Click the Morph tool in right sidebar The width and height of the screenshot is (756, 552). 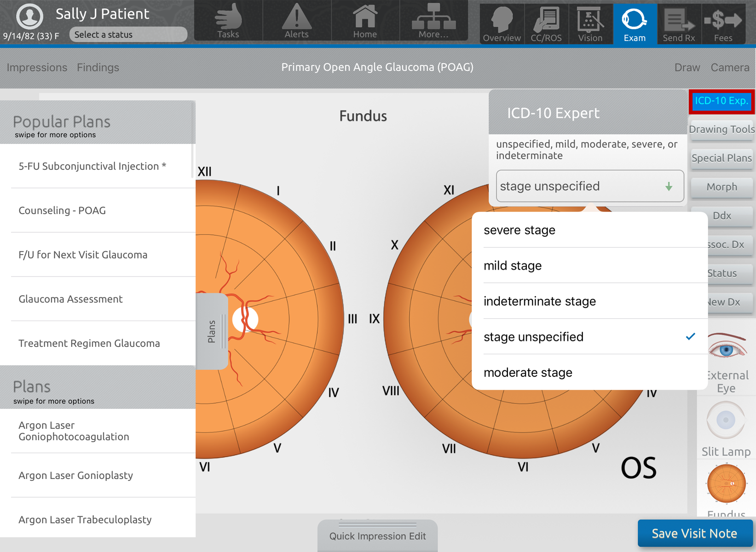pyautogui.click(x=721, y=187)
